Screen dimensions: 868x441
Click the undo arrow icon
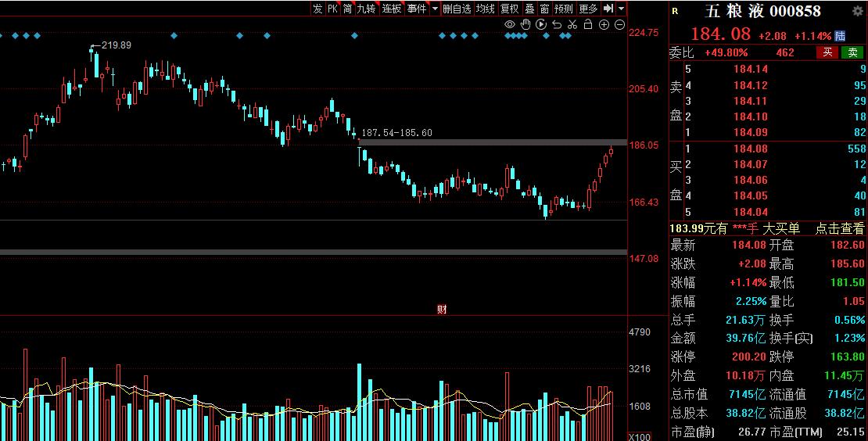pos(557,24)
